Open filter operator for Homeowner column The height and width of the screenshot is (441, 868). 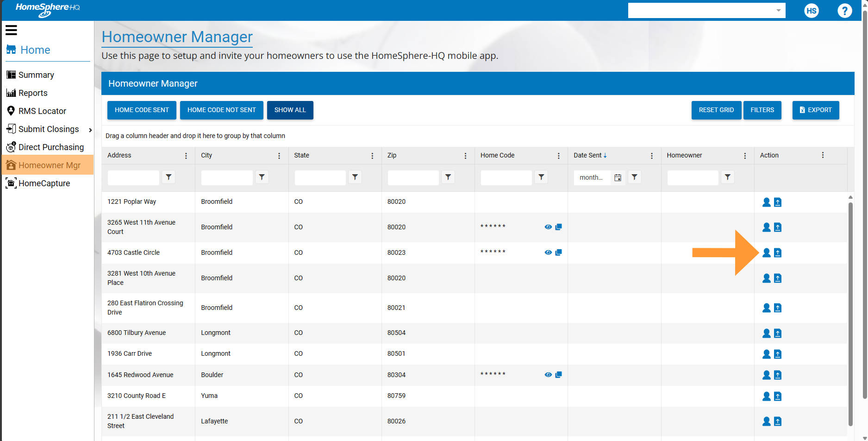coord(728,177)
